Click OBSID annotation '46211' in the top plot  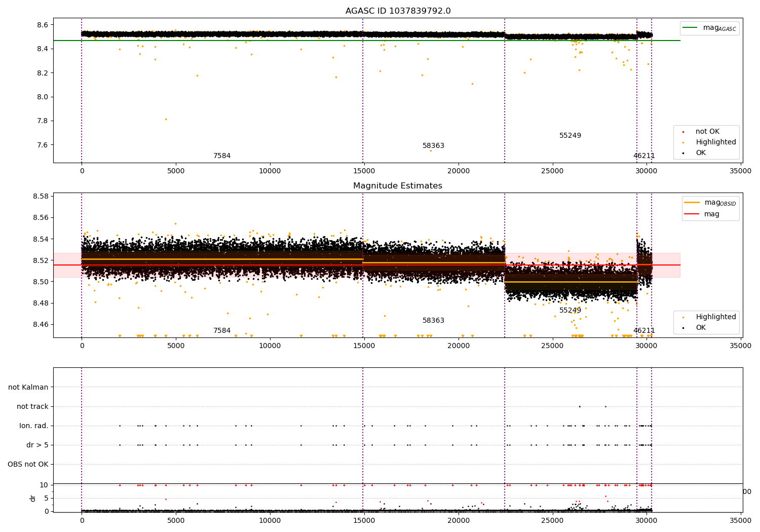click(644, 156)
